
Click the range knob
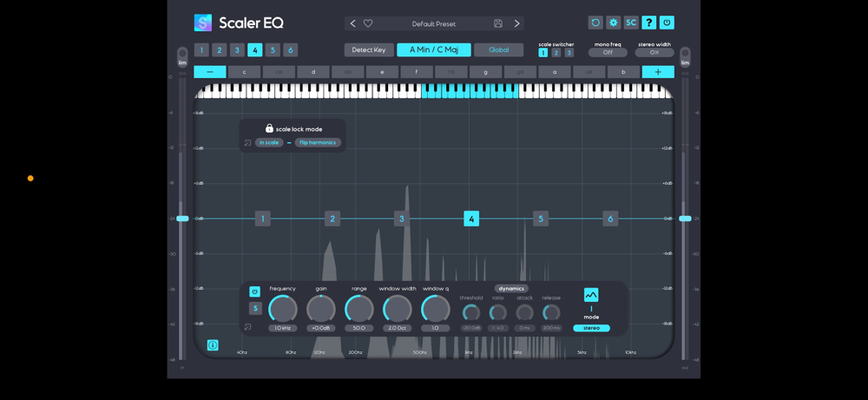click(359, 309)
